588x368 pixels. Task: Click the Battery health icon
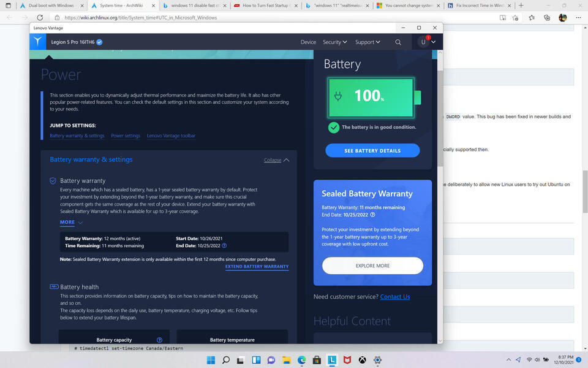click(54, 286)
